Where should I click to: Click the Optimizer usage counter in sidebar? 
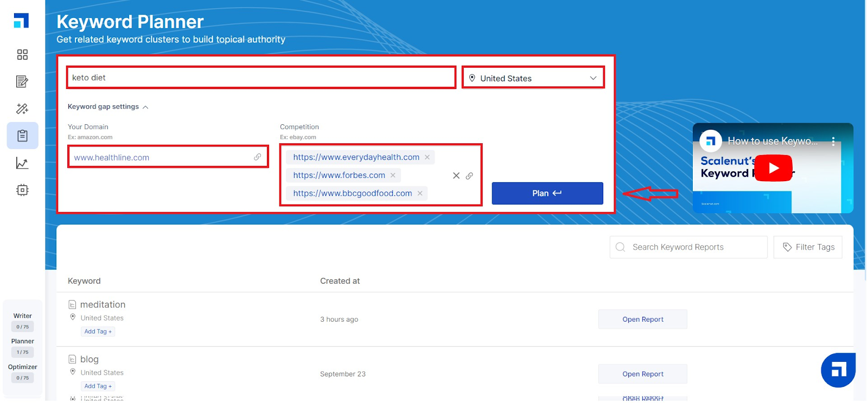point(22,378)
